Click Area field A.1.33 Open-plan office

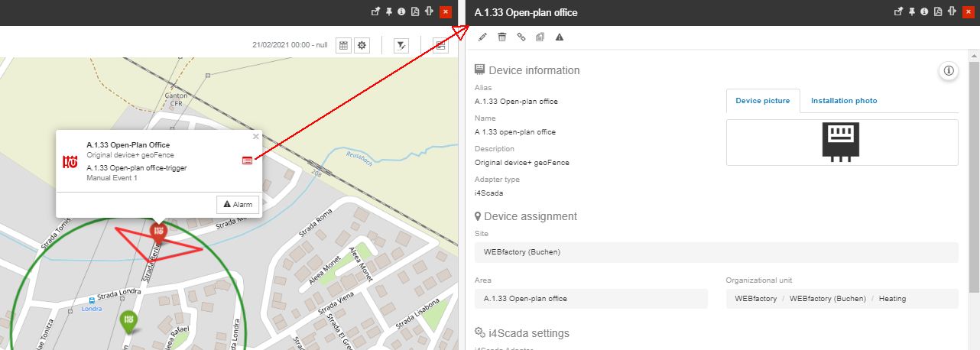[591, 299]
